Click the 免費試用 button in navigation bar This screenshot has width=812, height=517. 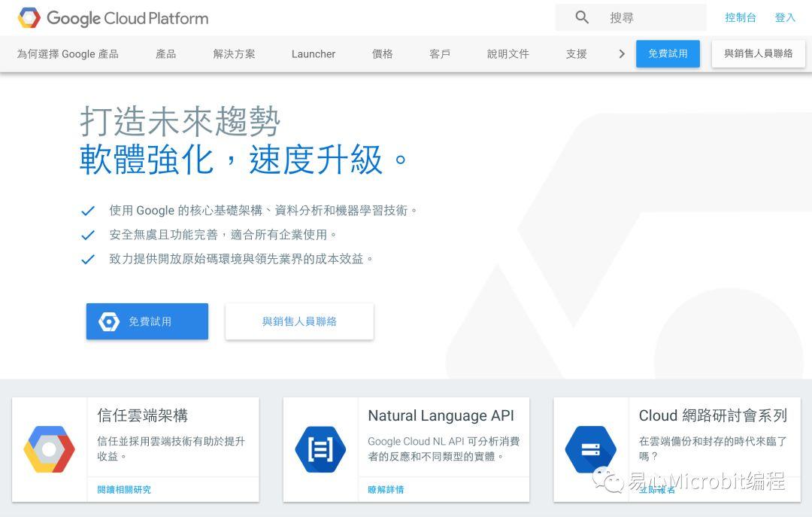coord(668,54)
